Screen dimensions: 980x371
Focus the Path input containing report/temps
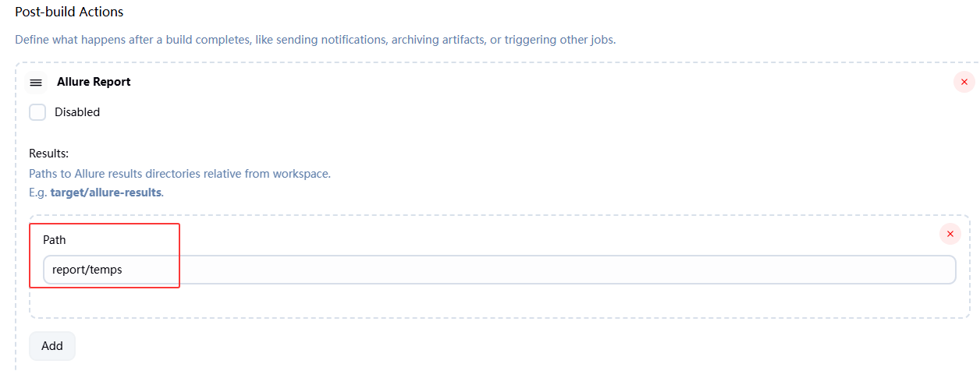(499, 270)
